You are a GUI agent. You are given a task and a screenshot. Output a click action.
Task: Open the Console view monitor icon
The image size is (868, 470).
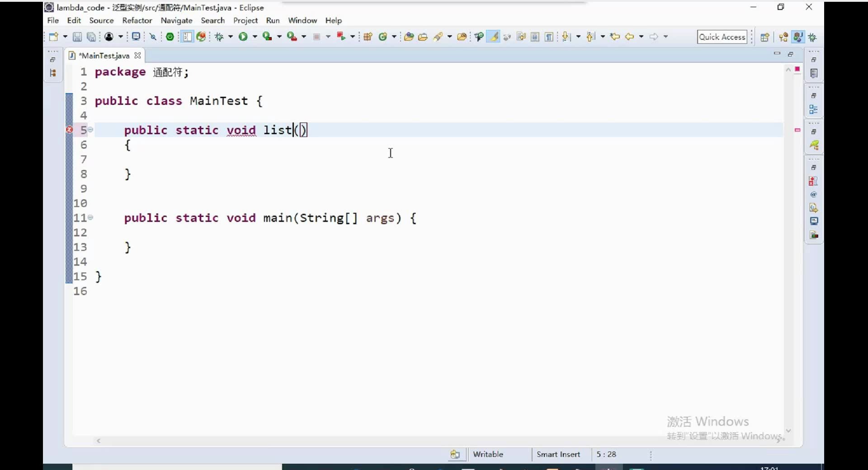814,221
